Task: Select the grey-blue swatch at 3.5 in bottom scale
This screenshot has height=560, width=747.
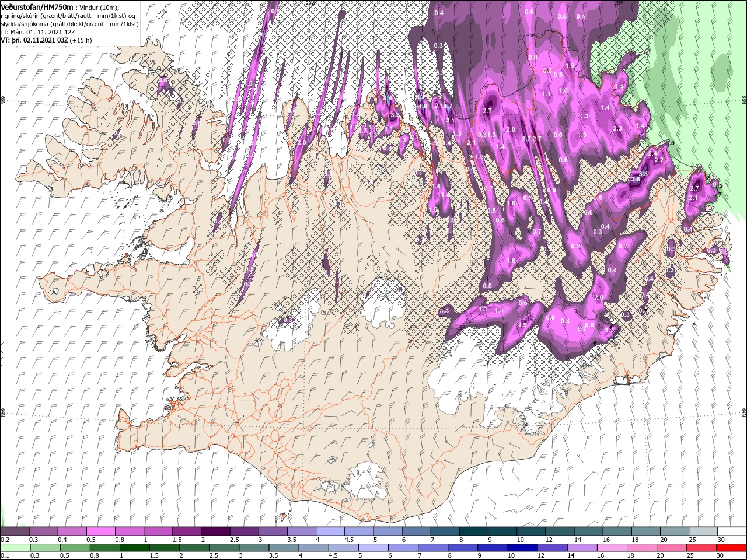Action: [284, 548]
